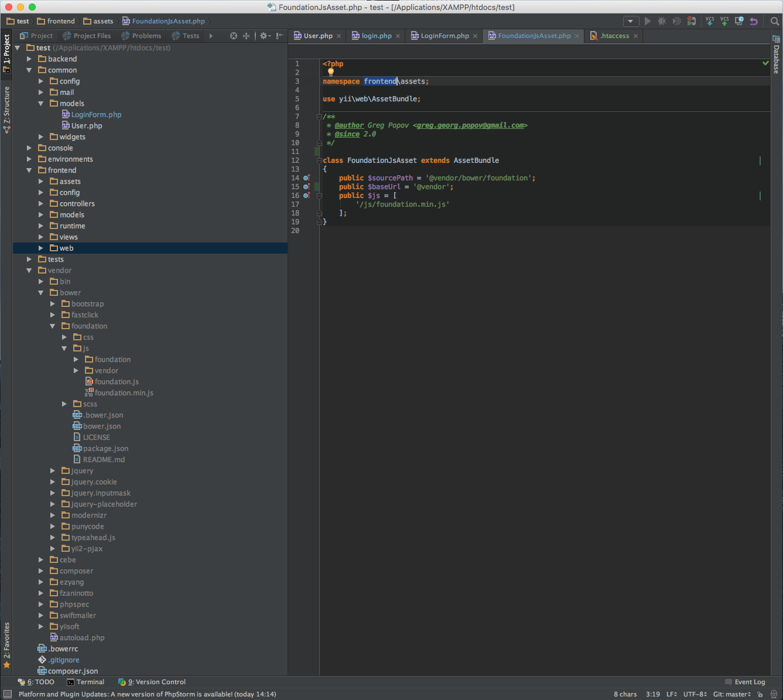Click tool windows toggle icon in status bar
This screenshot has width=783, height=700.
[8, 694]
